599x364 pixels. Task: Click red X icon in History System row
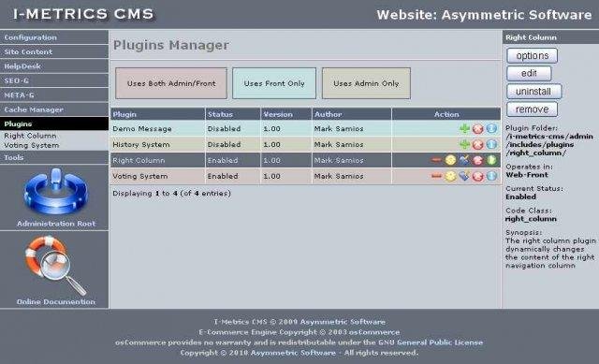coord(478,144)
